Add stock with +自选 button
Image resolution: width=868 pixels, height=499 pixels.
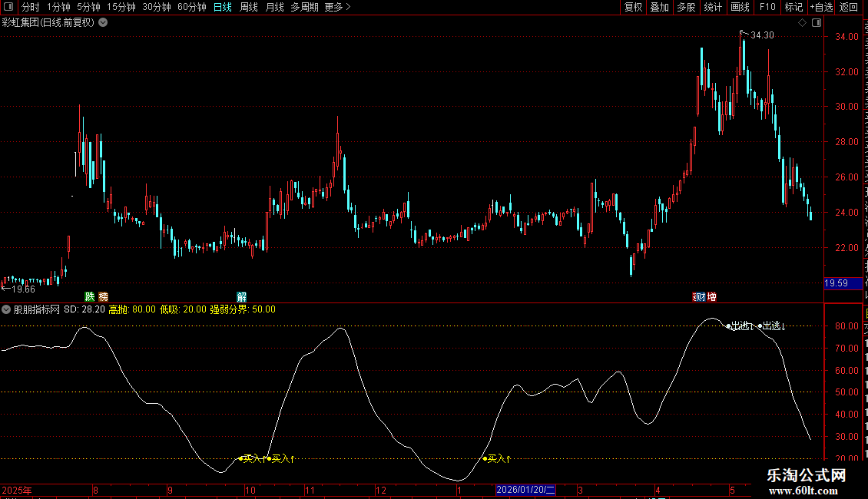821,7
